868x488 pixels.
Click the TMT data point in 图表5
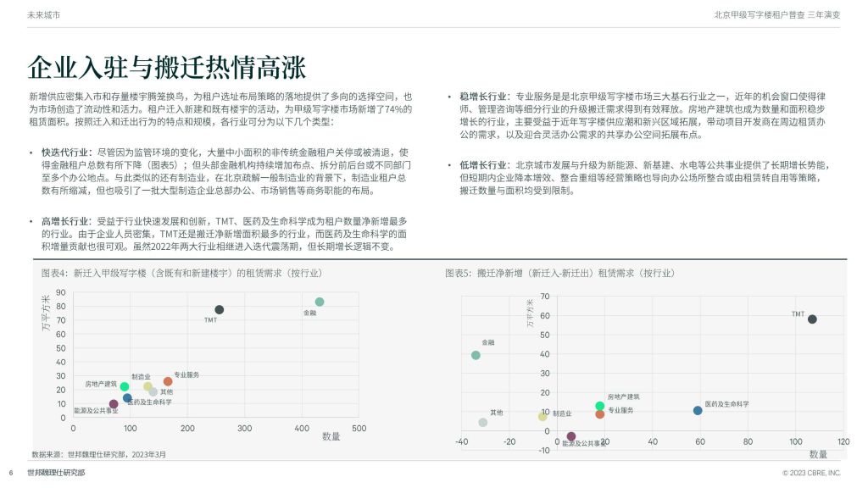pyautogui.click(x=812, y=319)
